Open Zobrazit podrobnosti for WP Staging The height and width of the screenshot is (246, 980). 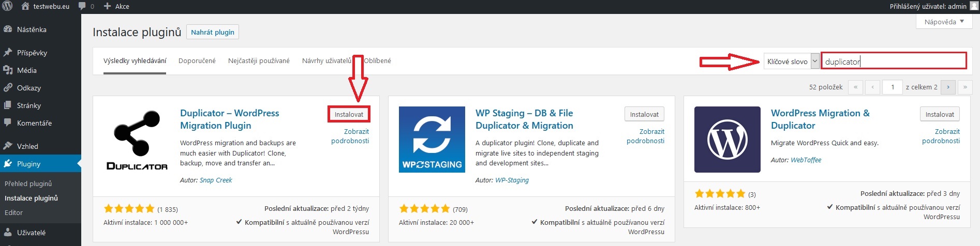(645, 136)
